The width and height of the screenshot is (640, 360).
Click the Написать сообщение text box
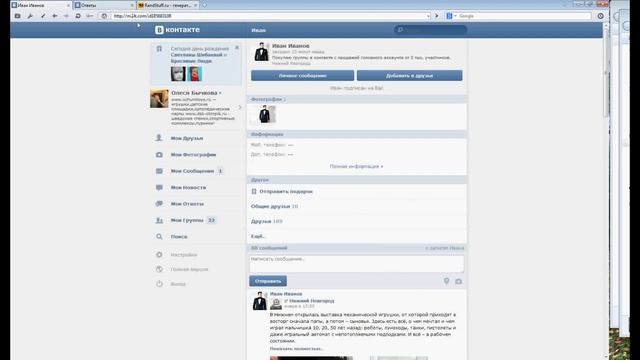pos(357,264)
